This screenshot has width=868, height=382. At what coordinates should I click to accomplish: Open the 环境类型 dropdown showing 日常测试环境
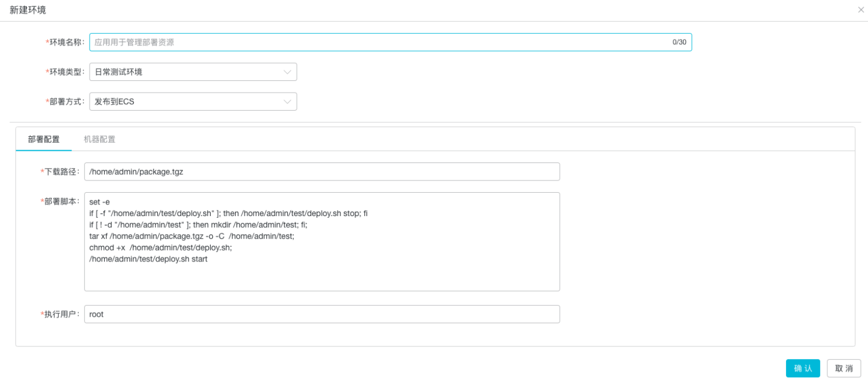pos(193,72)
